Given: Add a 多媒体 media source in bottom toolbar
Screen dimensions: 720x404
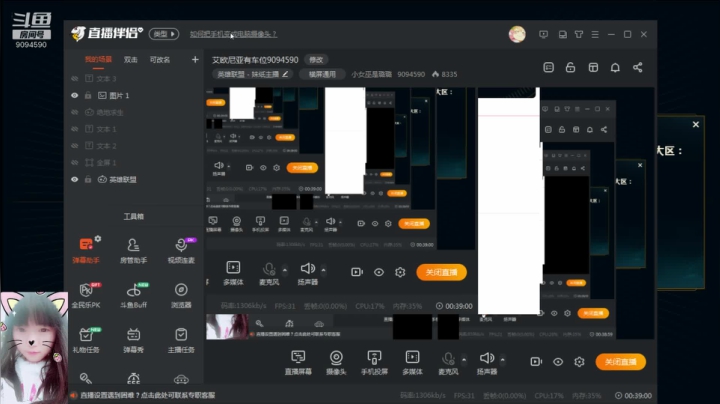Looking at the screenshot, I should (x=412, y=363).
